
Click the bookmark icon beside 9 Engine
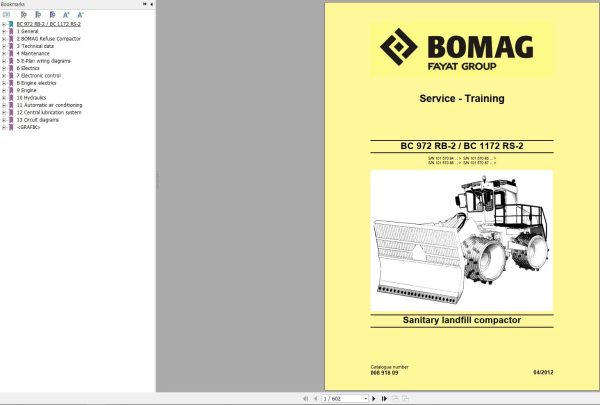[x=11, y=90]
